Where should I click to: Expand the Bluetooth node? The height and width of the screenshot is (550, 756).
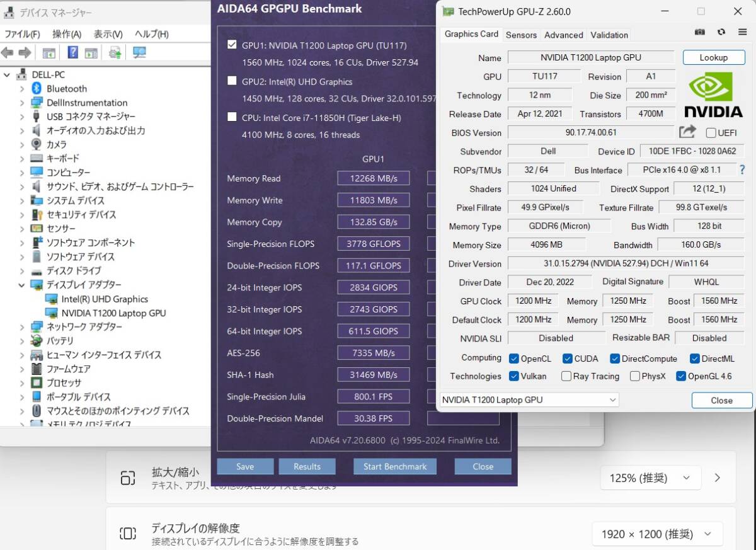click(21, 89)
